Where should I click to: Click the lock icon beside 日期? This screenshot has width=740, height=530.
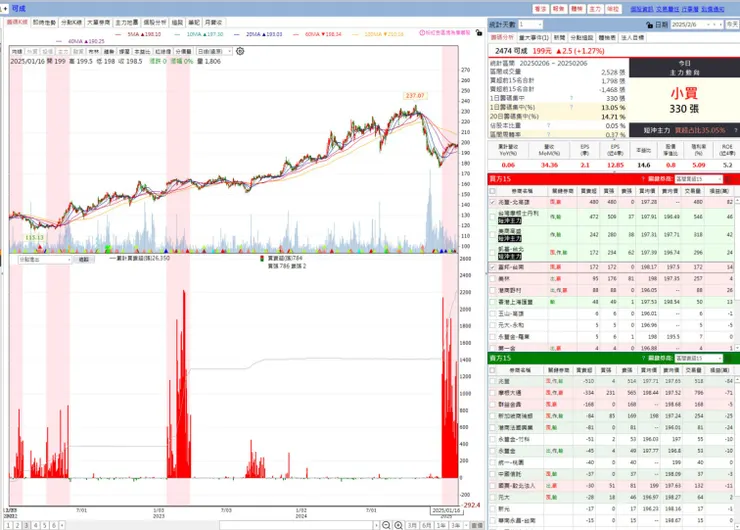click(649, 25)
